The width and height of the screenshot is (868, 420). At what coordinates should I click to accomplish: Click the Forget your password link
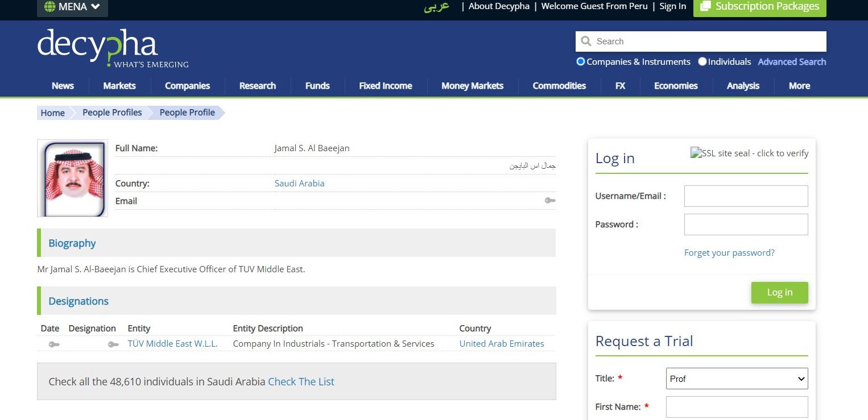point(729,253)
